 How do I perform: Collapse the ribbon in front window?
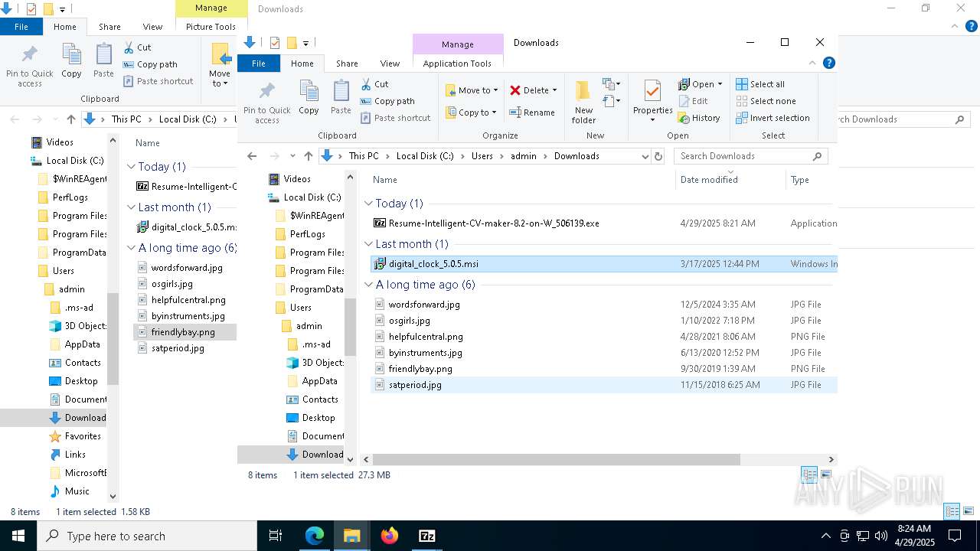812,64
